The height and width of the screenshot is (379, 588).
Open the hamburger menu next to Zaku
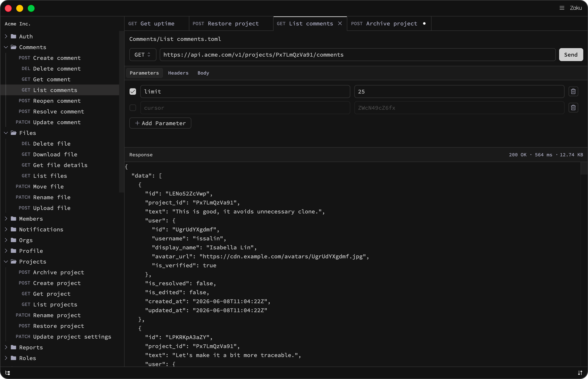[x=562, y=8]
